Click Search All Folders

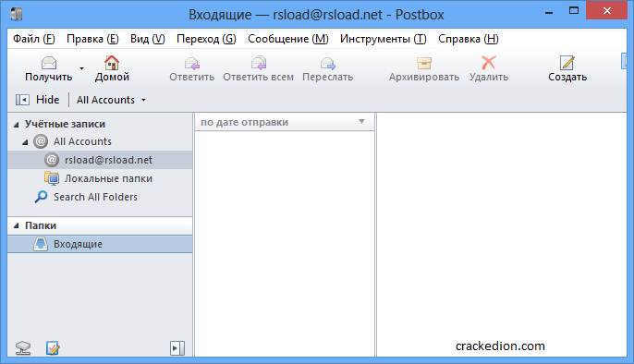point(95,197)
